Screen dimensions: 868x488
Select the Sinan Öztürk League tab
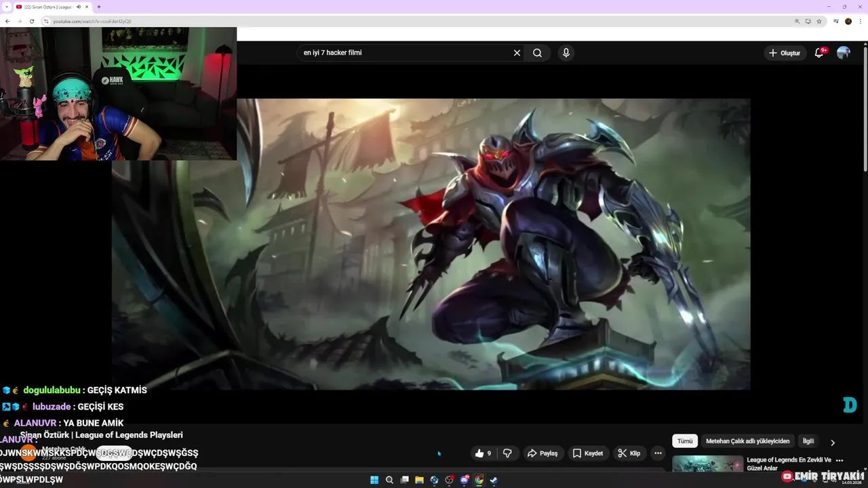click(53, 7)
